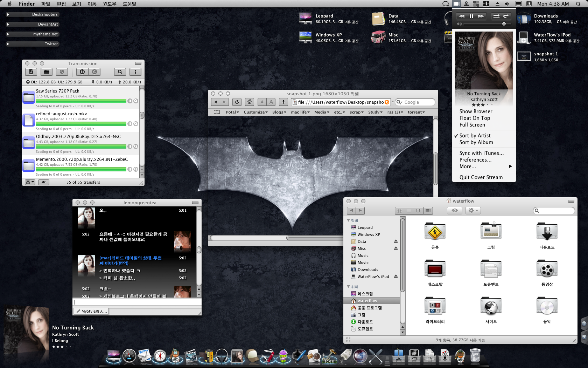Toggle repeat in Cover Stream controls

coord(506,16)
